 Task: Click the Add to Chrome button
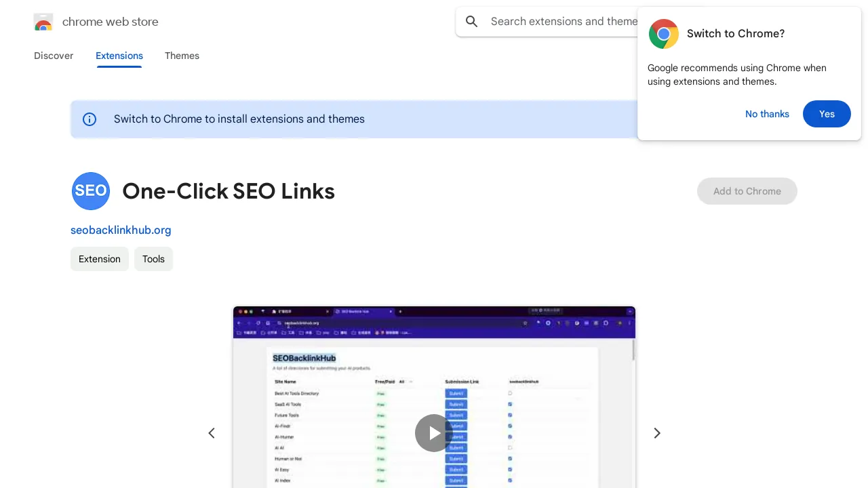pos(747,191)
